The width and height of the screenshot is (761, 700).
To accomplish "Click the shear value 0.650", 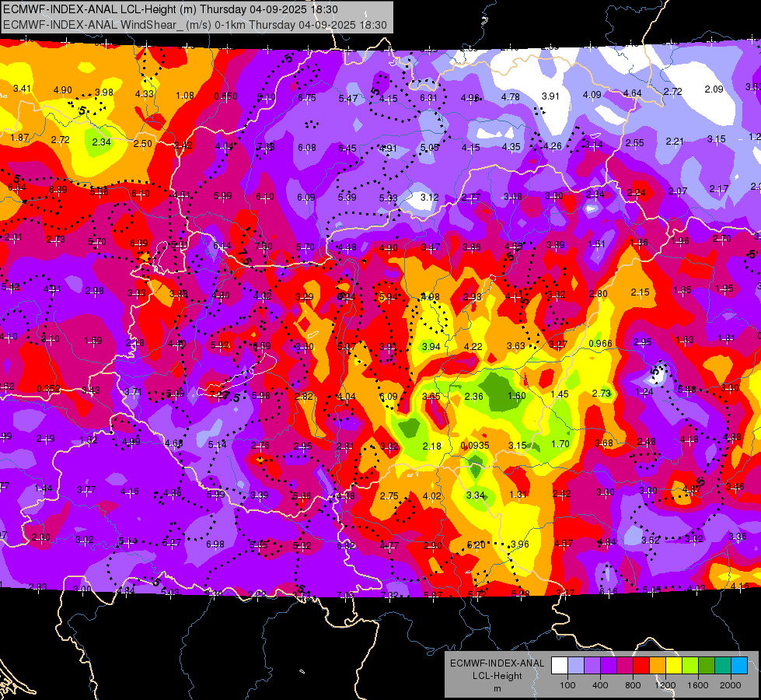I will (225, 96).
